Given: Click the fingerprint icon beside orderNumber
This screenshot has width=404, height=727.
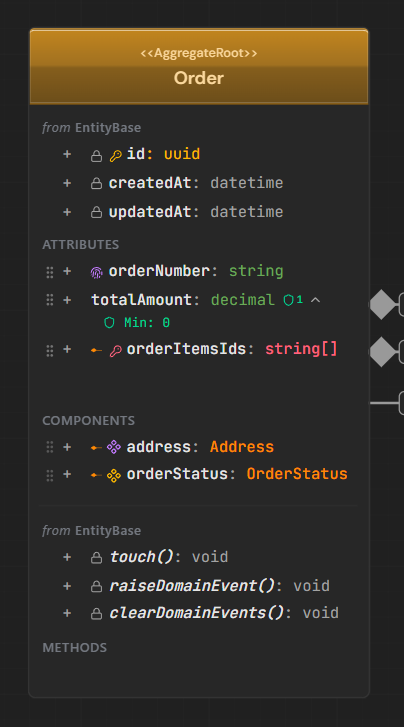Looking at the screenshot, I should click(96, 273).
